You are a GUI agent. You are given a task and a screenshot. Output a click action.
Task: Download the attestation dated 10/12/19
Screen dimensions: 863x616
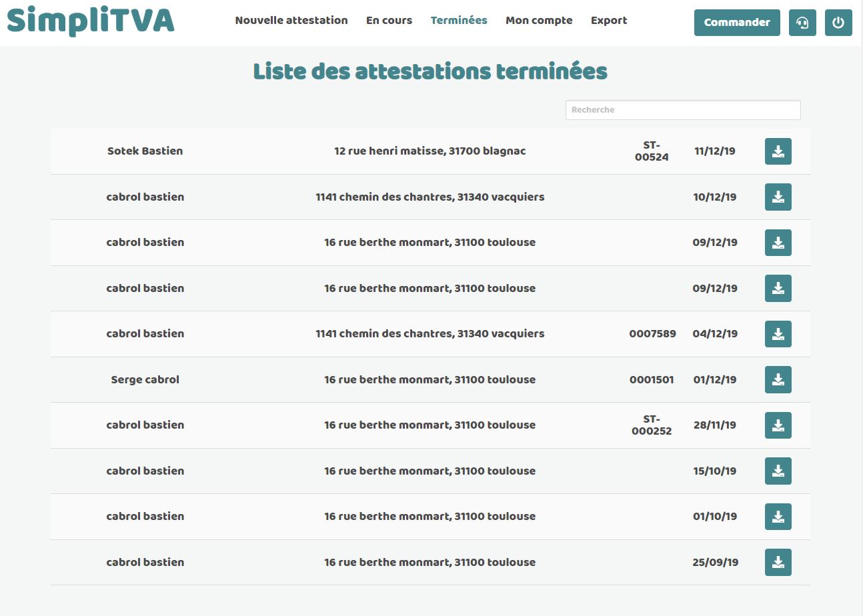[778, 197]
